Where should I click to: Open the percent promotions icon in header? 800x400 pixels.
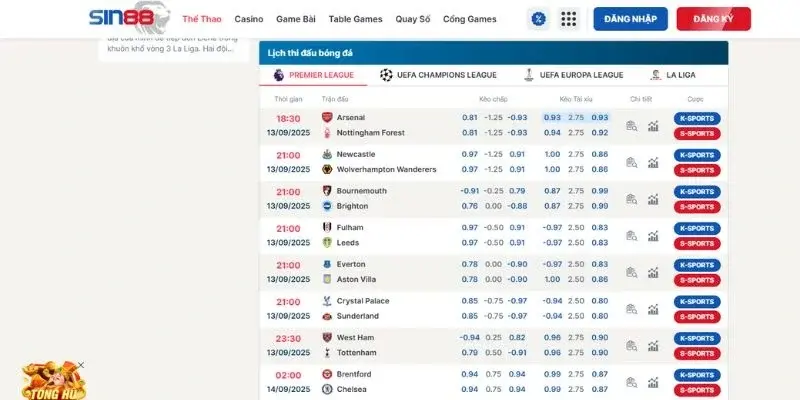click(x=539, y=19)
